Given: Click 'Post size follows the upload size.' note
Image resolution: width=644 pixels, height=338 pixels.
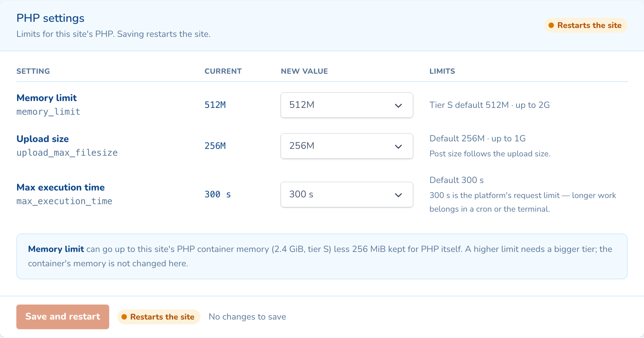Looking at the screenshot, I should tap(490, 154).
